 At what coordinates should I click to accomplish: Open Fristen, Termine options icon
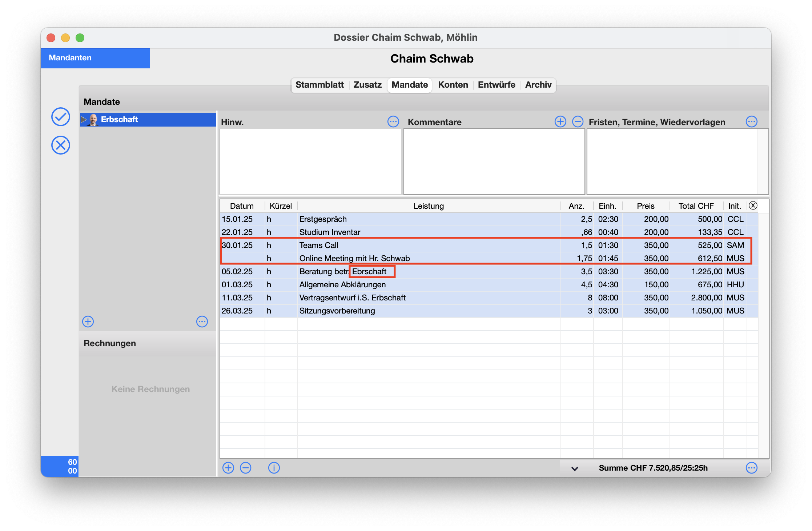pos(751,121)
